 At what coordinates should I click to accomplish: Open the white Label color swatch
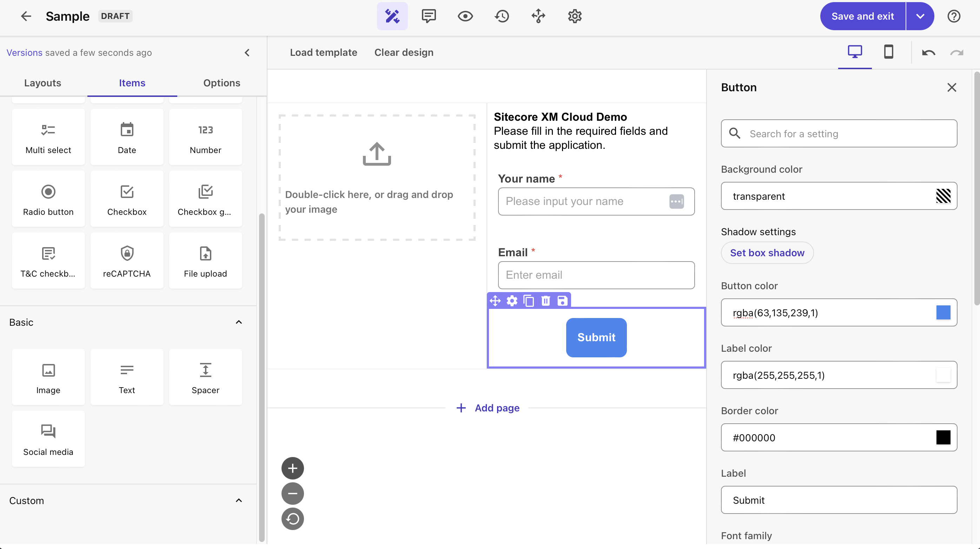943,375
